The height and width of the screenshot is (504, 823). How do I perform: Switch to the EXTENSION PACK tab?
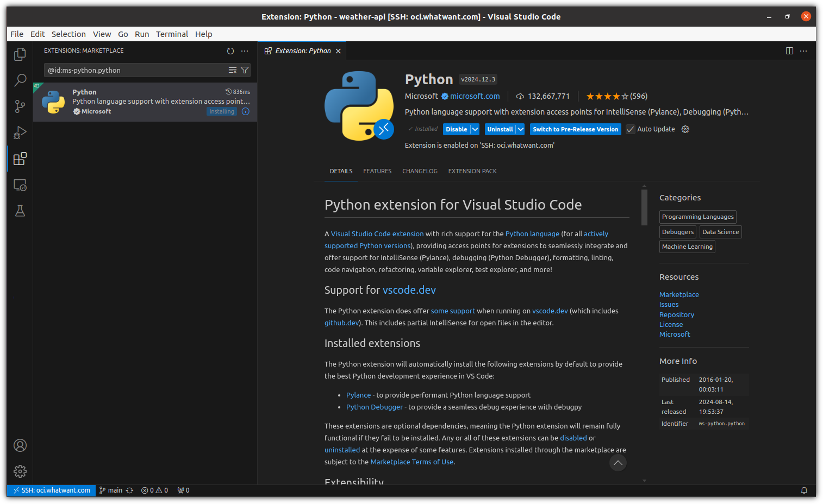472,171
